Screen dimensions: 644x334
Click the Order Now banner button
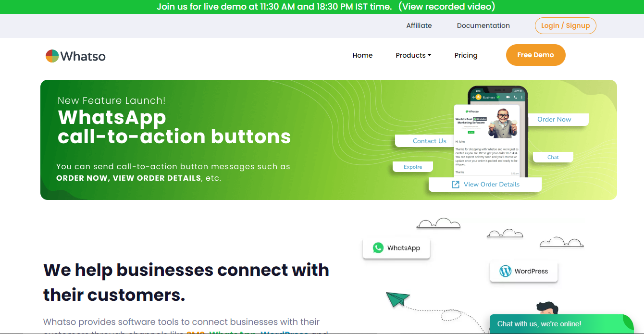click(x=554, y=119)
